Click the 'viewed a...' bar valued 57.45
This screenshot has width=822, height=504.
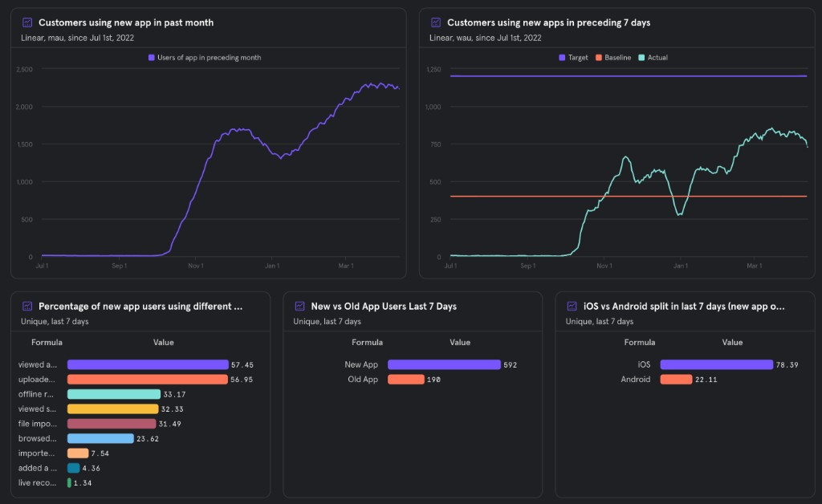coord(148,364)
